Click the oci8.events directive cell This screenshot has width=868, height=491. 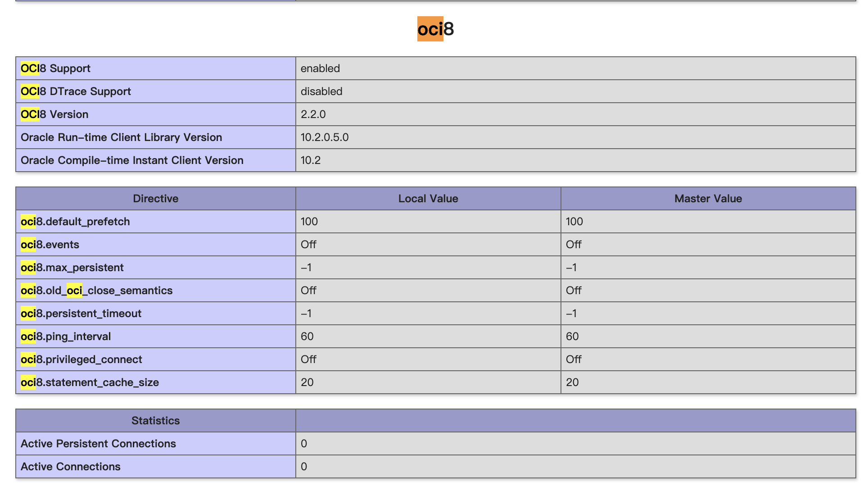point(50,245)
